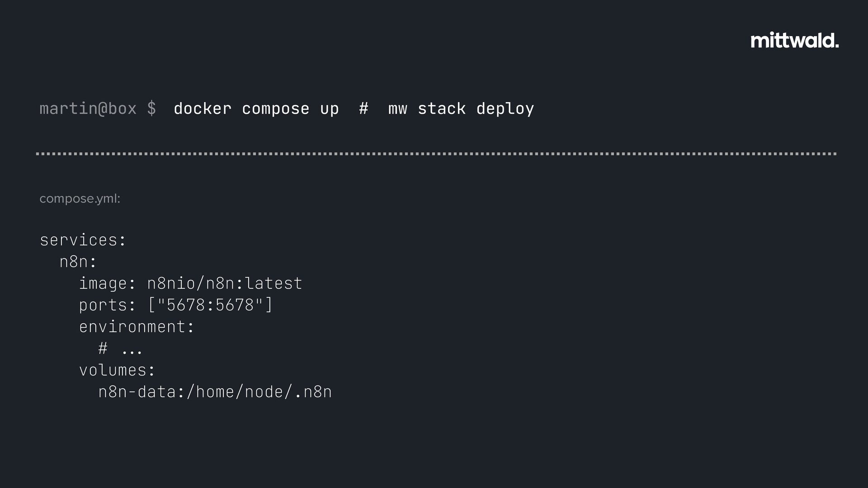Click the ports: key
Screen dimensions: 868x488
[x=107, y=305]
